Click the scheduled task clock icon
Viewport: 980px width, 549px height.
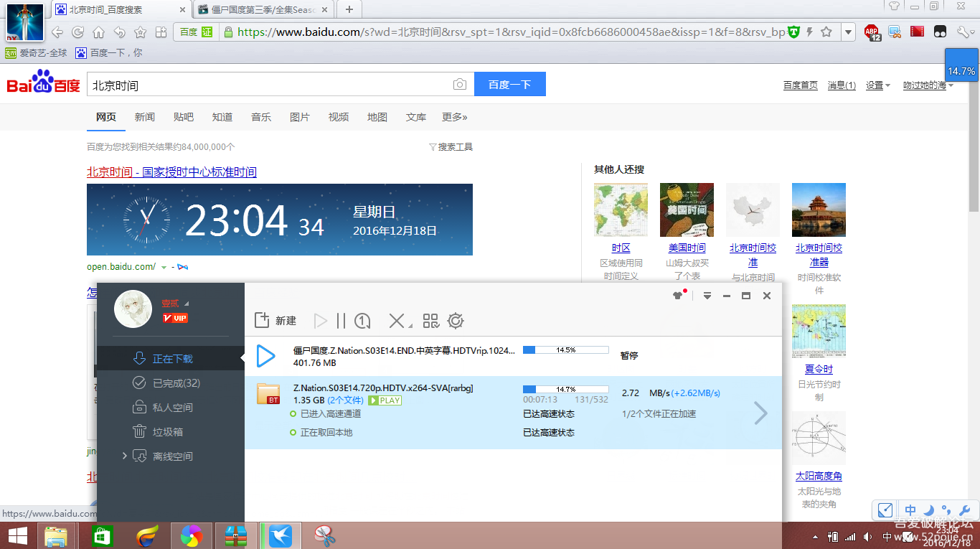362,321
